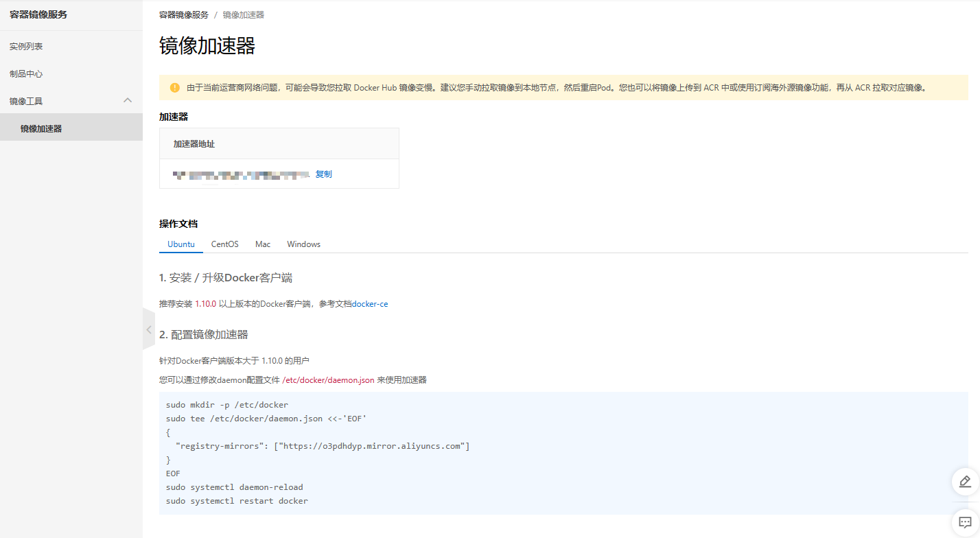
Task: Copy the accelerator address via 复制
Action: (323, 174)
